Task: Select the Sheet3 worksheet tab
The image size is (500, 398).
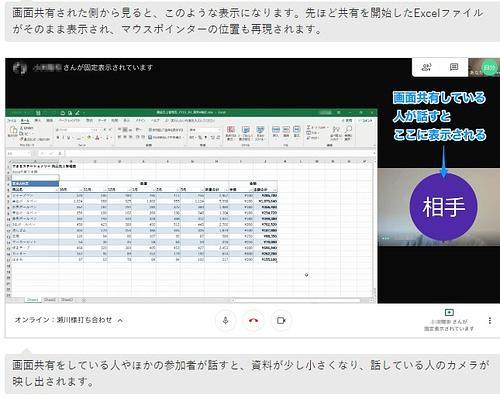Action: 67,300
